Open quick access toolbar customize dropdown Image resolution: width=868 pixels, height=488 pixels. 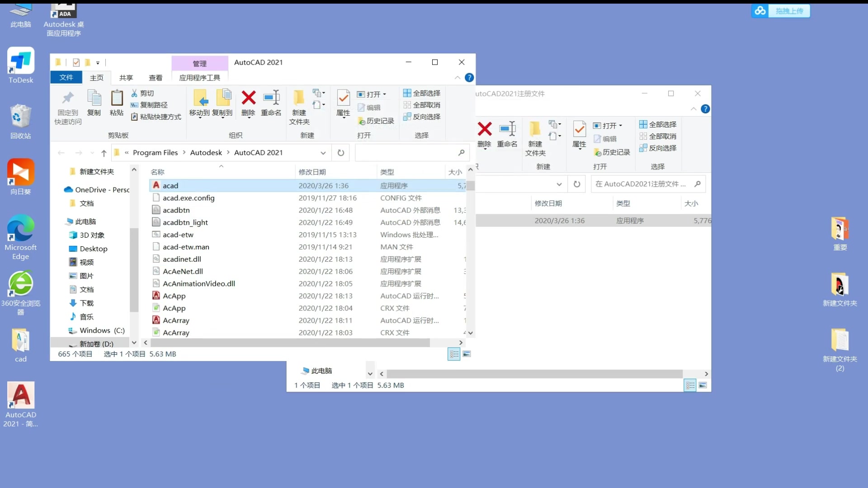point(98,63)
